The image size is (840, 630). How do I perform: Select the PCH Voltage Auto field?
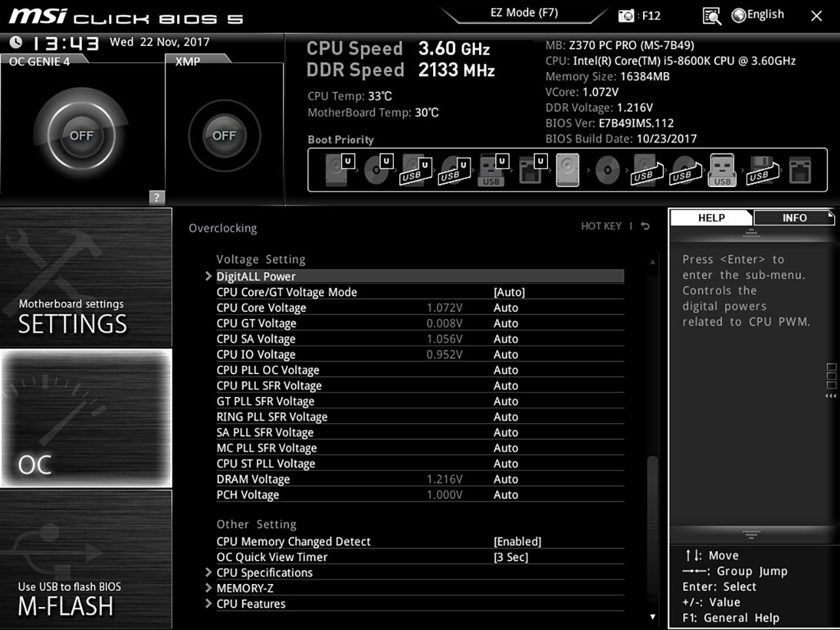[x=506, y=495]
